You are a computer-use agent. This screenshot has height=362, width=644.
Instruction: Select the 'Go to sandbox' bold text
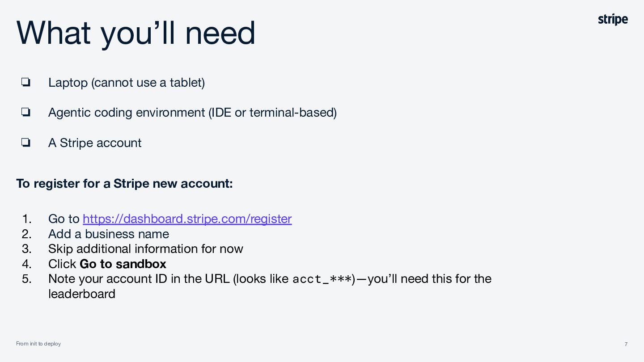pyautogui.click(x=123, y=264)
